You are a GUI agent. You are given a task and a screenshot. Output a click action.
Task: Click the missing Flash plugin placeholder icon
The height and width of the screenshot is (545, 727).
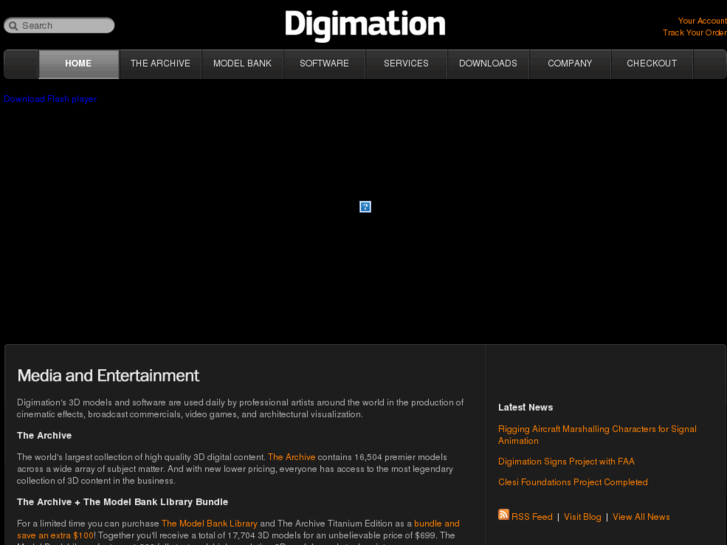click(x=365, y=207)
